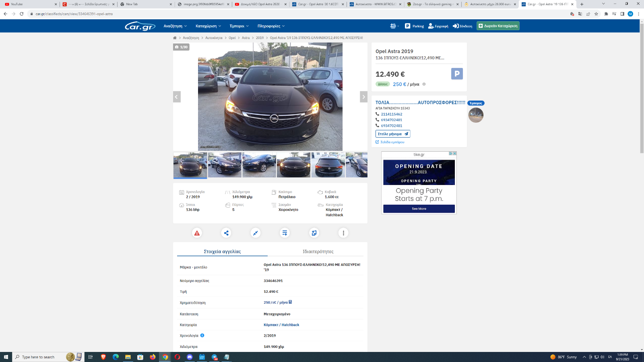Viewport: 644px width, 362px height.
Task: Open Microsoft Edge from the taskbar
Action: tap(116, 357)
